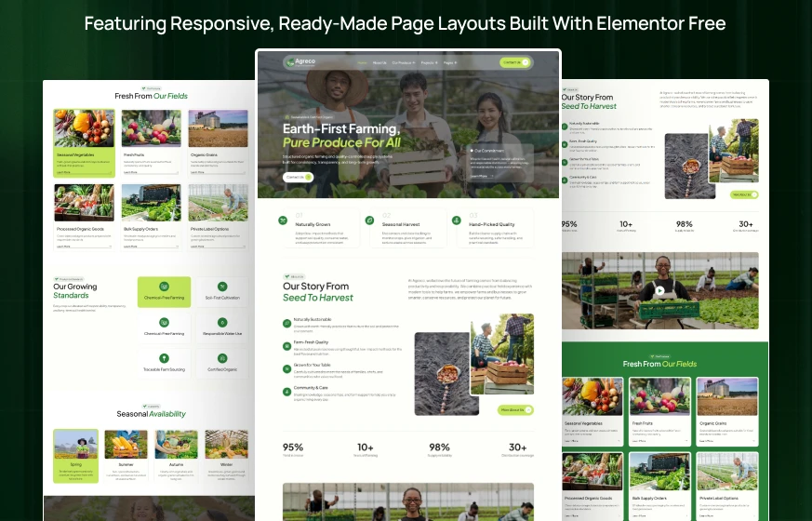
Task: Click the Farm-Fresh Quality icon in center page
Action: [286, 346]
